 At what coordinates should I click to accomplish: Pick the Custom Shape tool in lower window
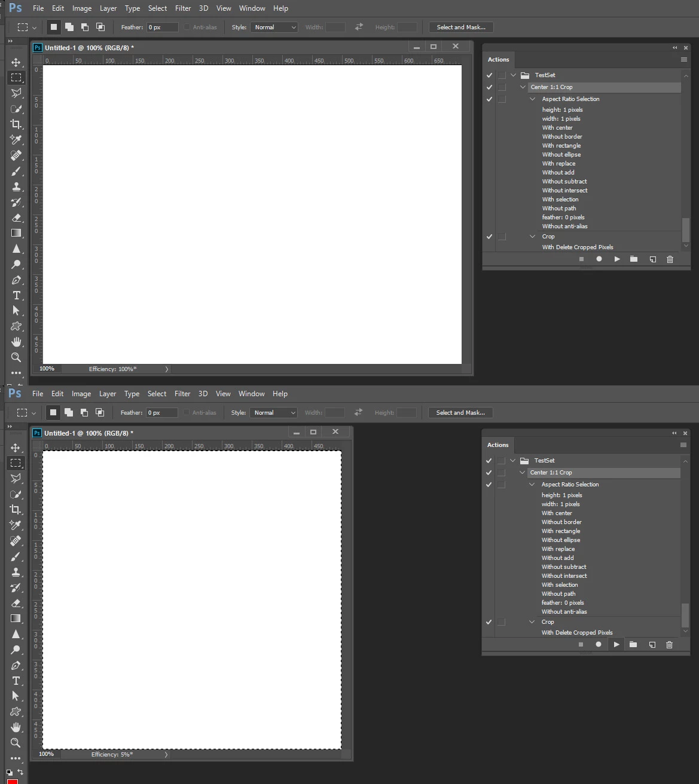16,712
